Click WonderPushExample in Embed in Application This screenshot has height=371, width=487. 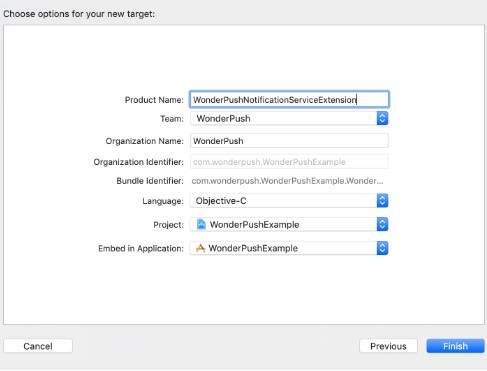[x=253, y=248]
